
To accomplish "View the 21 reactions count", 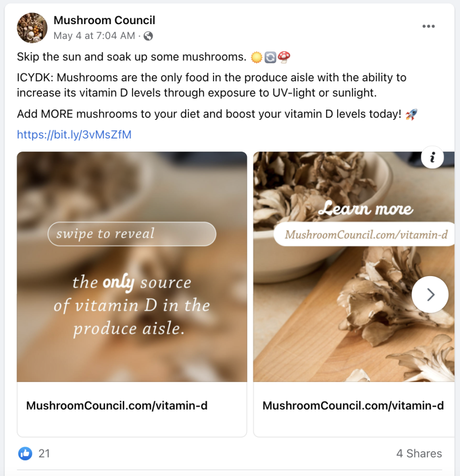I will (x=44, y=454).
